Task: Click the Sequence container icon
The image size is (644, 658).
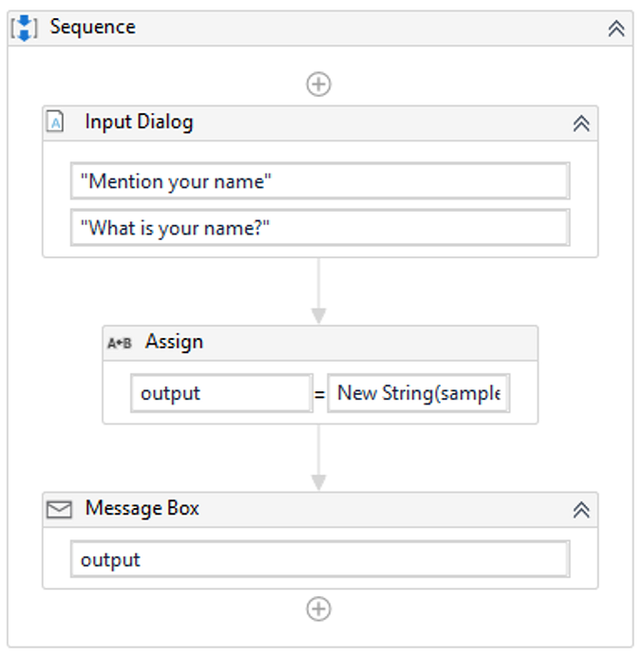Action: pos(26,28)
